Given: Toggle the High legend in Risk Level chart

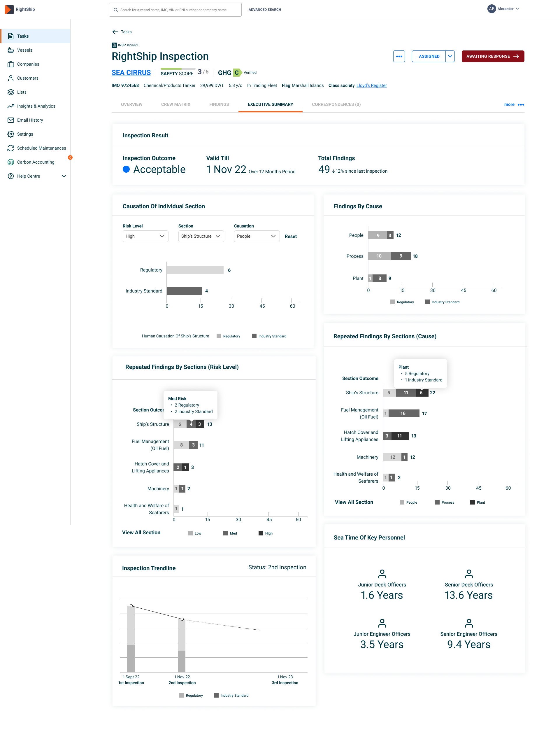Looking at the screenshot, I should pyautogui.click(x=266, y=533).
